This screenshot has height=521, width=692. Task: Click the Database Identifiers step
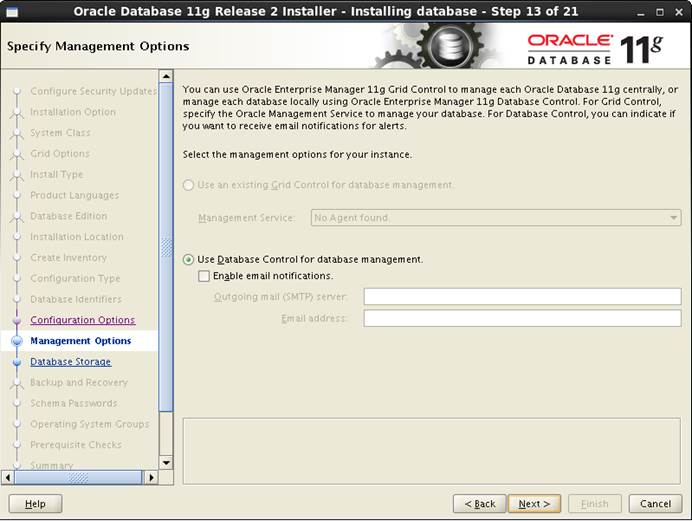pyautogui.click(x=76, y=300)
